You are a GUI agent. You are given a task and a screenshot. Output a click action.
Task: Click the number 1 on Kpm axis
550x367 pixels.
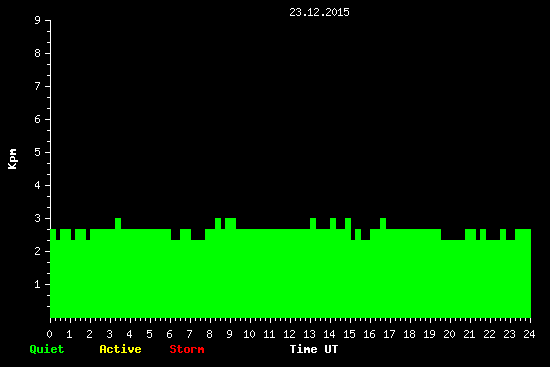[38, 284]
